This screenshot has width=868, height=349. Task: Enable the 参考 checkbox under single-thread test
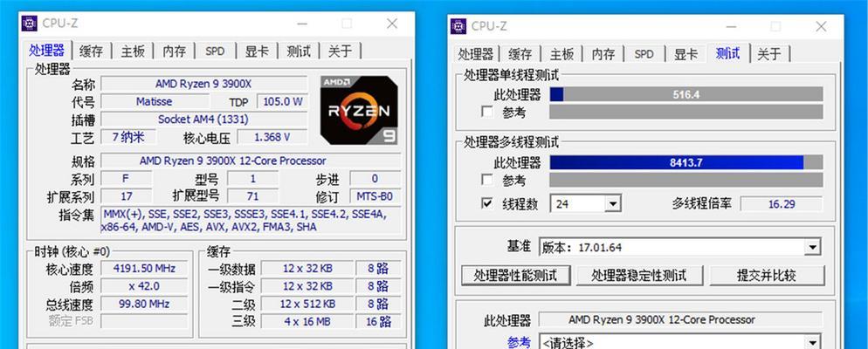[x=487, y=113]
